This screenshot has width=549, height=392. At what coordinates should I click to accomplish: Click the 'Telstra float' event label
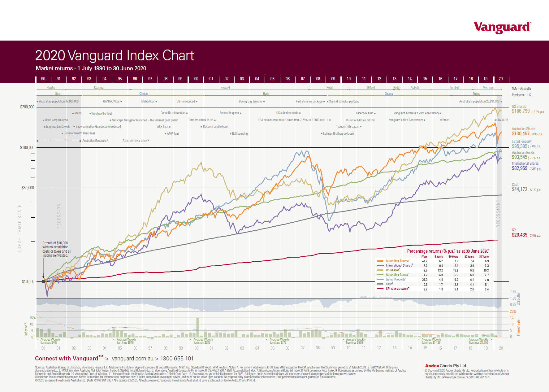147,101
